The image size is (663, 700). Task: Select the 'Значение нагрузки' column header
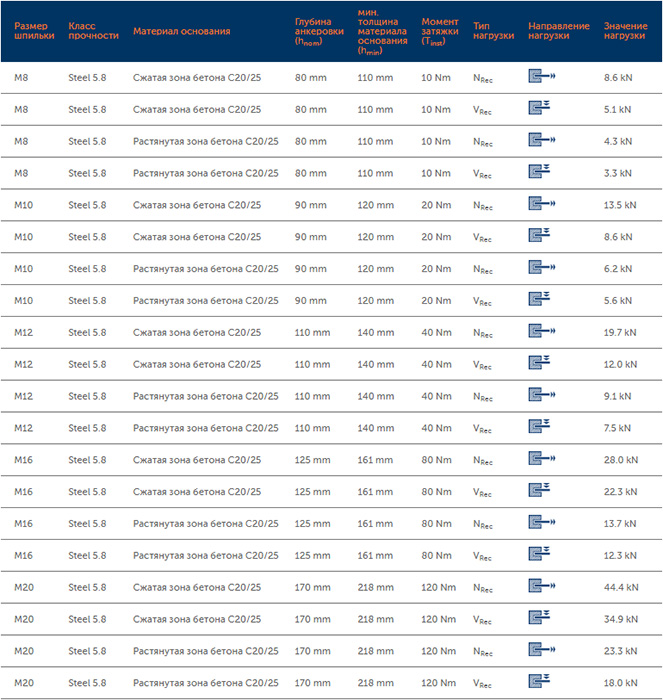(x=625, y=30)
